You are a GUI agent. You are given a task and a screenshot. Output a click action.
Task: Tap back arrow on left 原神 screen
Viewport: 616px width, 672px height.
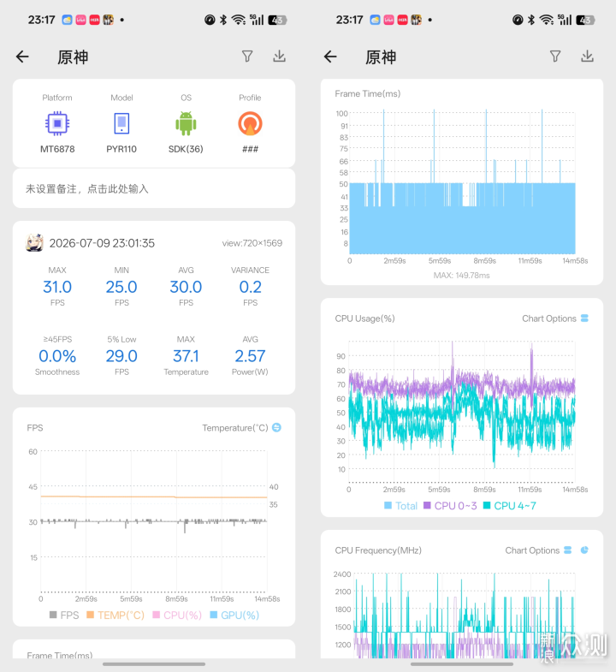[22, 56]
